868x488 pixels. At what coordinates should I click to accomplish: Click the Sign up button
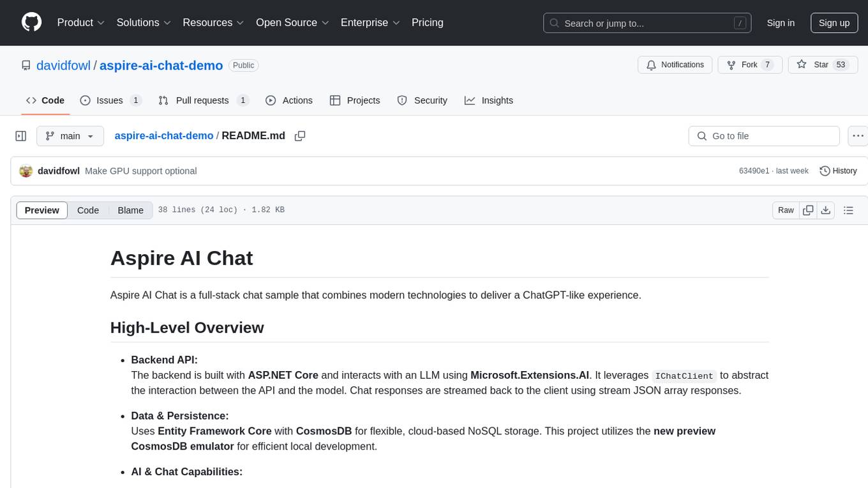click(x=834, y=23)
